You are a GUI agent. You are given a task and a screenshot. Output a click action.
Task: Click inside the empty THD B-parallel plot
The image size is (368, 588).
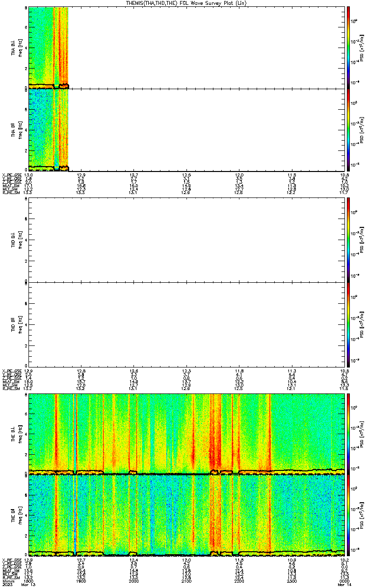click(x=186, y=324)
